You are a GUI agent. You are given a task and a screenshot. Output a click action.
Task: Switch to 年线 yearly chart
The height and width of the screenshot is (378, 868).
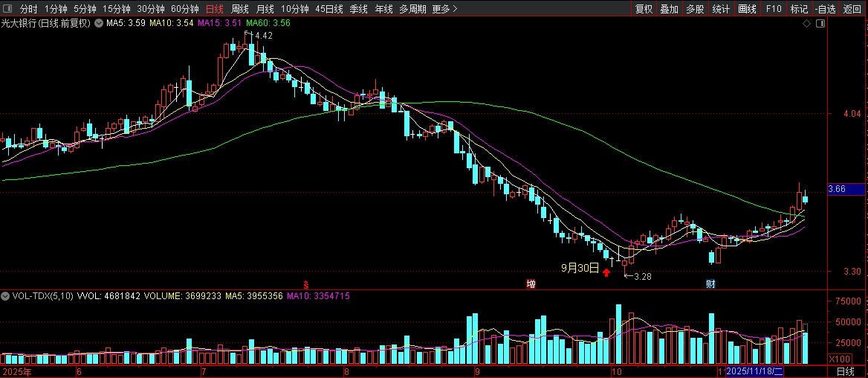(x=383, y=9)
